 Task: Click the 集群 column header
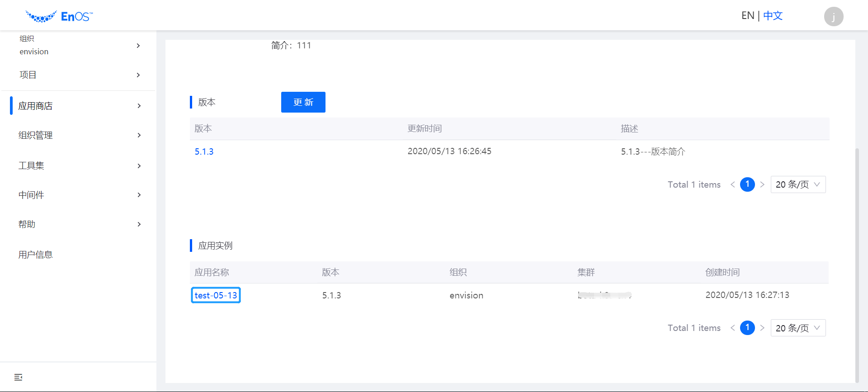pyautogui.click(x=586, y=272)
